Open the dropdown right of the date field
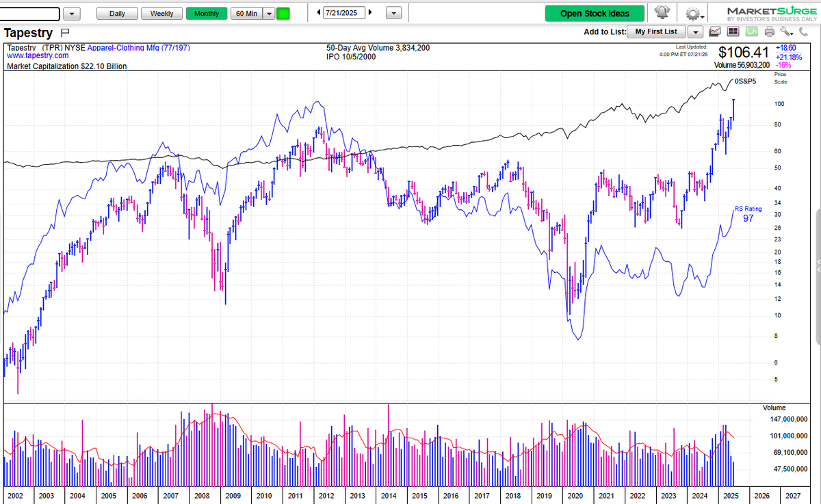Viewport: 821px width, 504px height. click(393, 14)
